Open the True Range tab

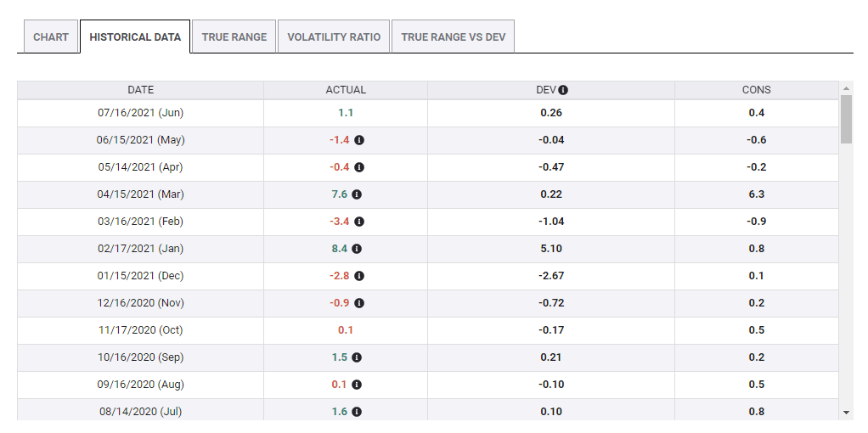click(x=234, y=37)
